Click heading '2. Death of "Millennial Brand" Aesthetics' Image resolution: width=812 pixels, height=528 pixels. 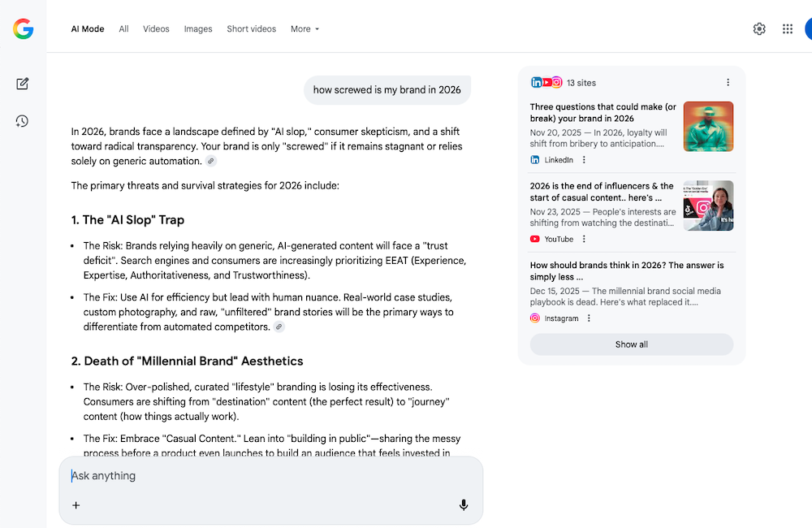(187, 361)
